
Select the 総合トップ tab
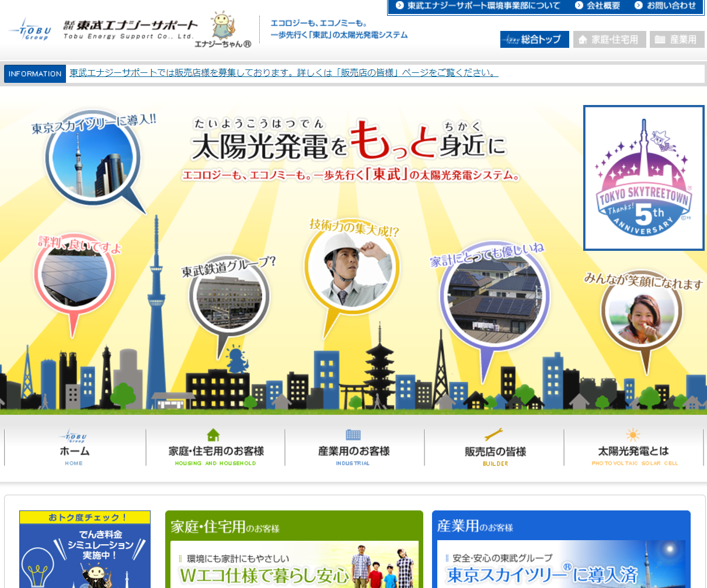click(535, 40)
